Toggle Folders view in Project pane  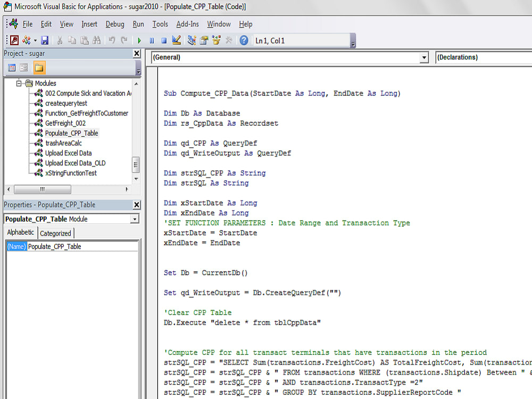(x=39, y=68)
